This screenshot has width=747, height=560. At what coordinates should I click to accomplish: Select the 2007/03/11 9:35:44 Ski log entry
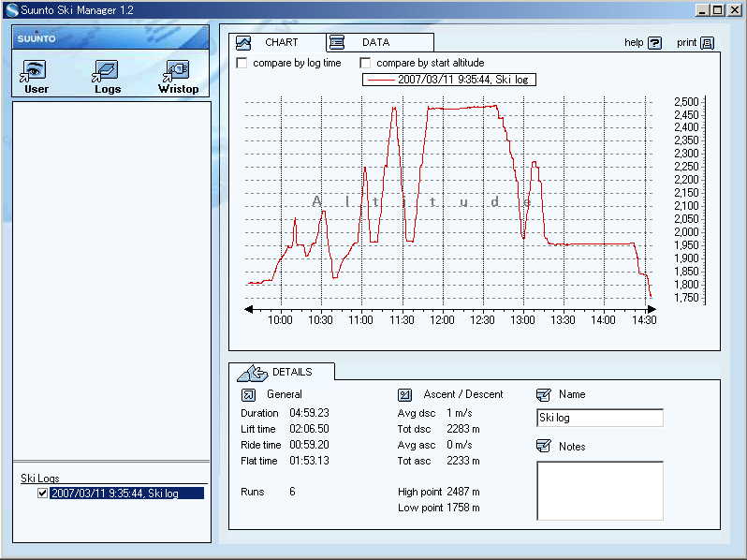pos(126,493)
